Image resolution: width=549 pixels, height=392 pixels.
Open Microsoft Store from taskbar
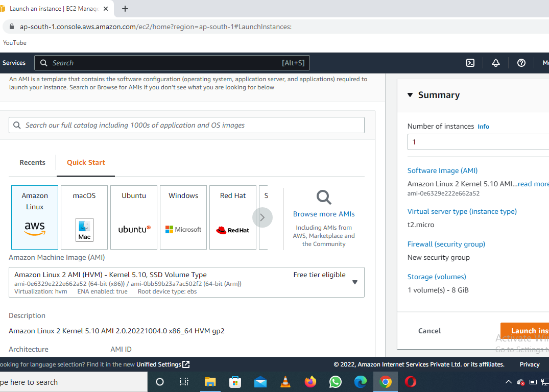tap(235, 382)
